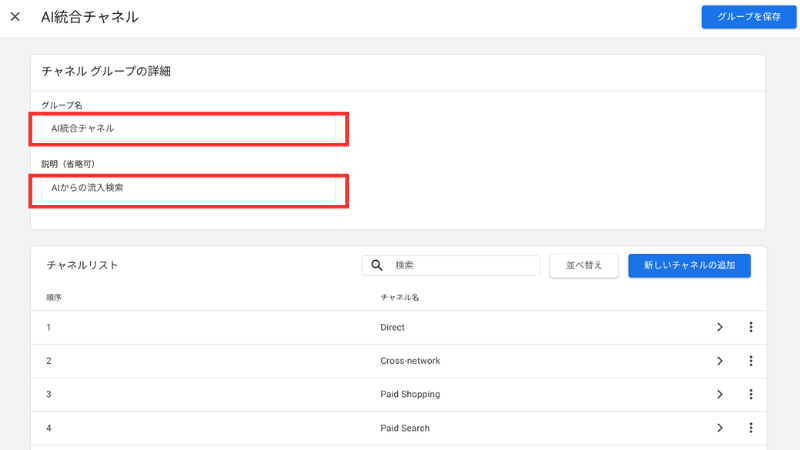The image size is (800, 450).
Task: Click the 説明（省略可）input field
Action: [x=188, y=188]
